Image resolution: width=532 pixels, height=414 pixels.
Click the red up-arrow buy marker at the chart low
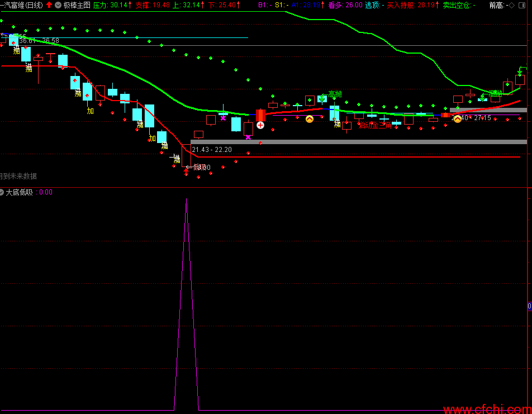(186, 171)
